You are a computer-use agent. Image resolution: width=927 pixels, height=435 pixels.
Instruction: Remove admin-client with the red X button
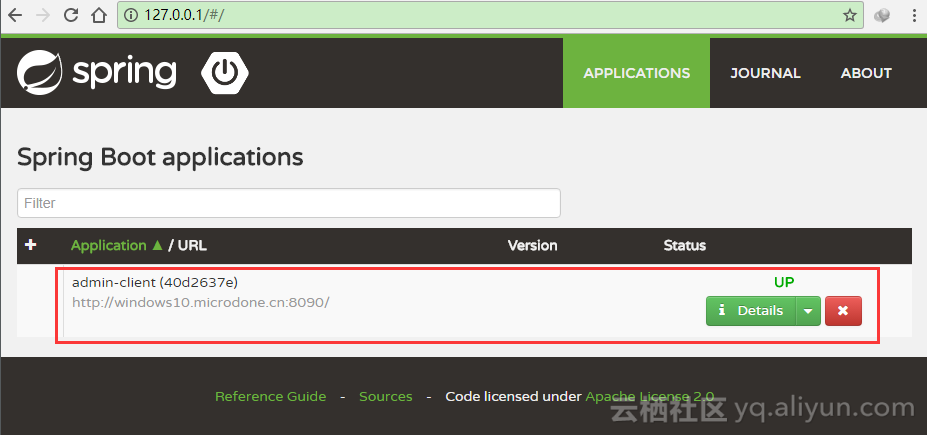(843, 311)
